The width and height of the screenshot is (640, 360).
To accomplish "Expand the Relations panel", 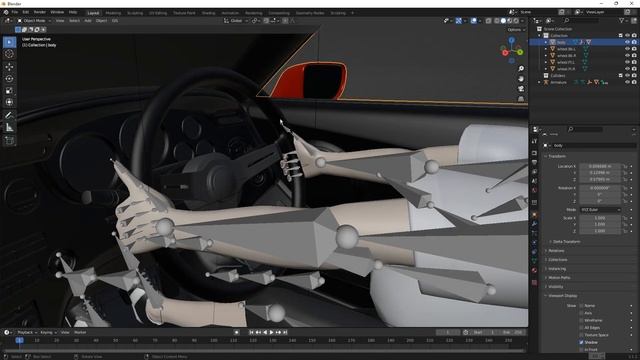I will tap(556, 251).
